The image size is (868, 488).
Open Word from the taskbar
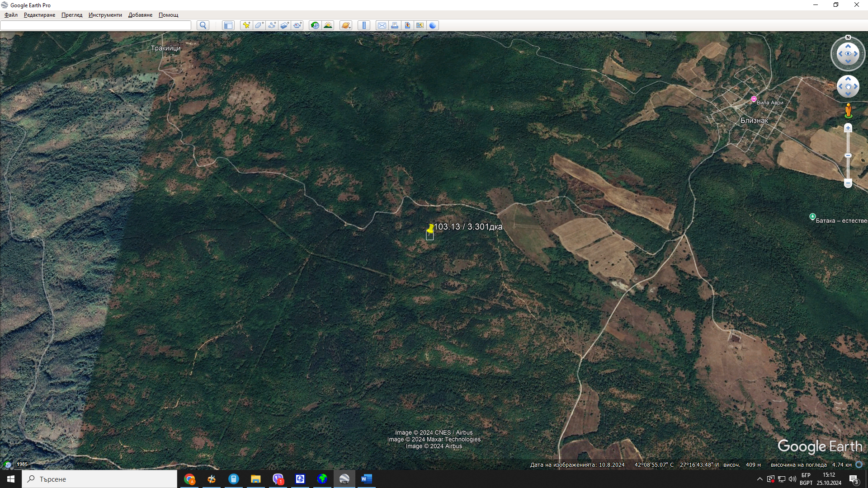point(366,479)
